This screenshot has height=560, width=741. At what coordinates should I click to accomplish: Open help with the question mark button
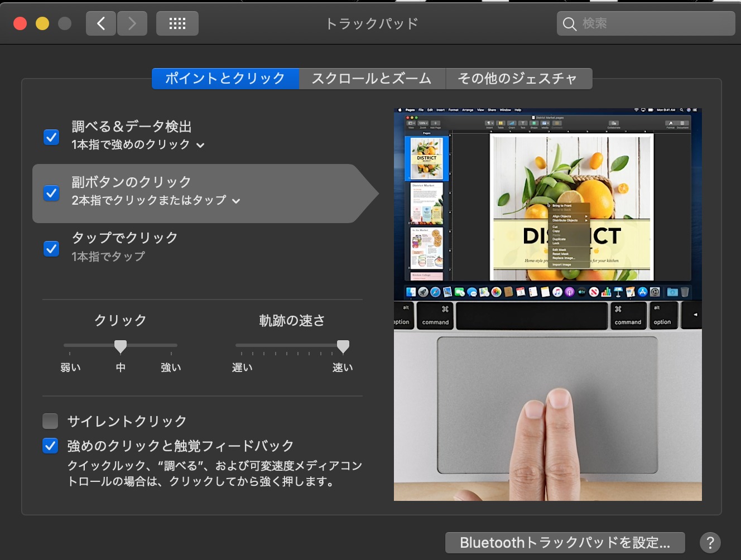pos(710,542)
